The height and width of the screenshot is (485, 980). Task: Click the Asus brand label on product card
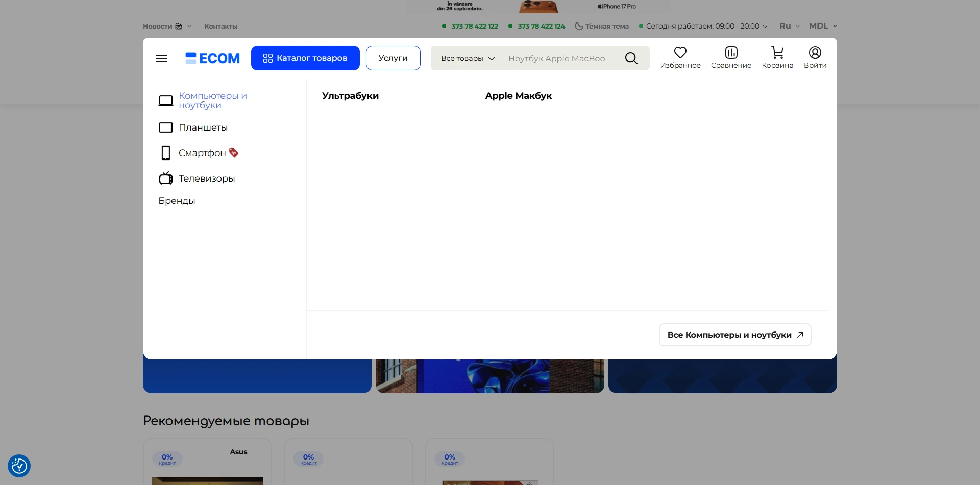[238, 452]
